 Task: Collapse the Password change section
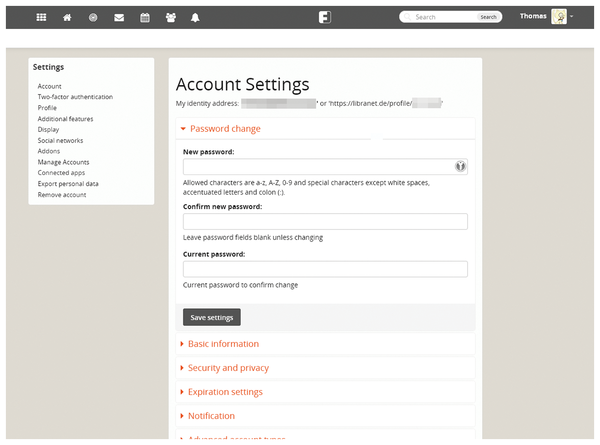[x=225, y=129]
